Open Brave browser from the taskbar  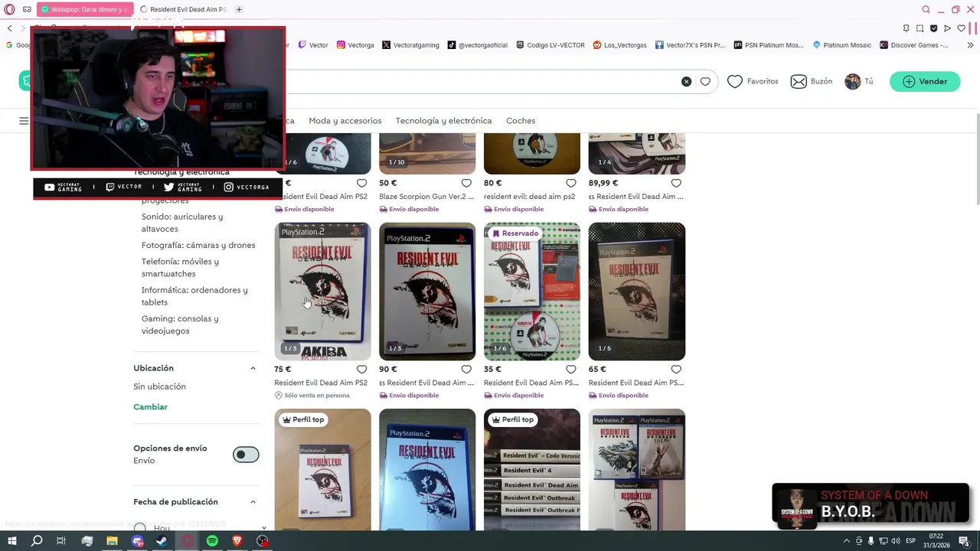point(237,541)
